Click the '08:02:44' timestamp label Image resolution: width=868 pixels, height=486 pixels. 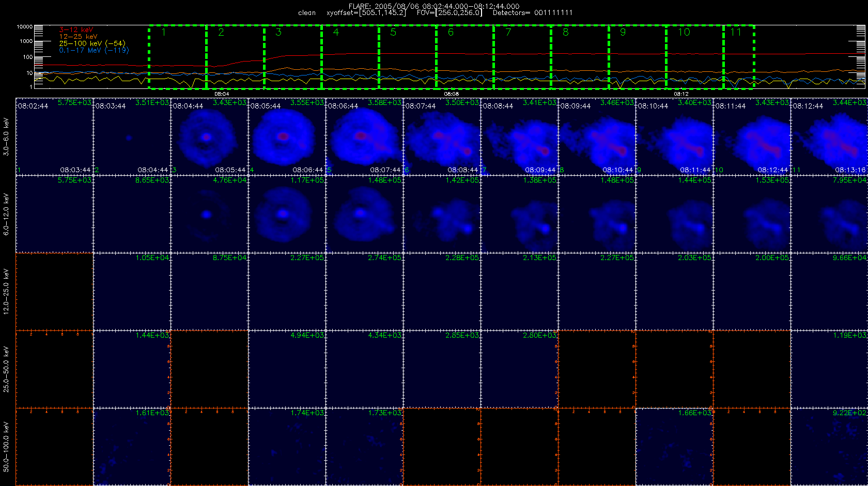click(33, 106)
